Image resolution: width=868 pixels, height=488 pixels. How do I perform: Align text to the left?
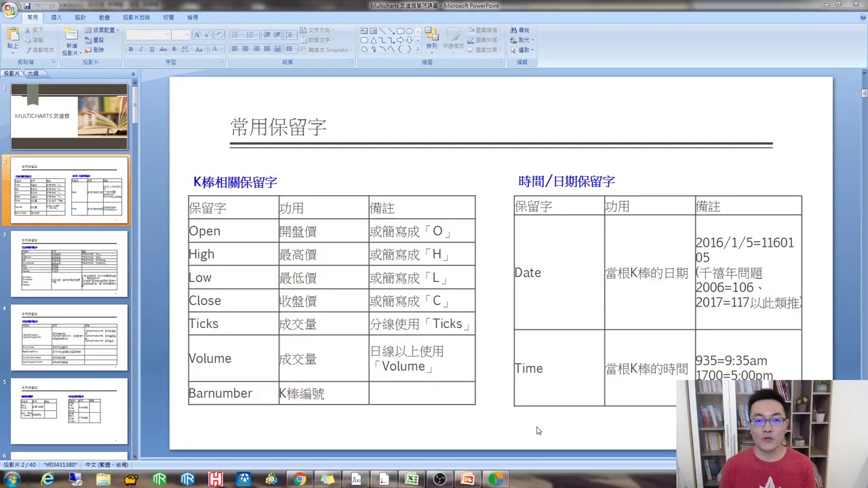pos(235,49)
